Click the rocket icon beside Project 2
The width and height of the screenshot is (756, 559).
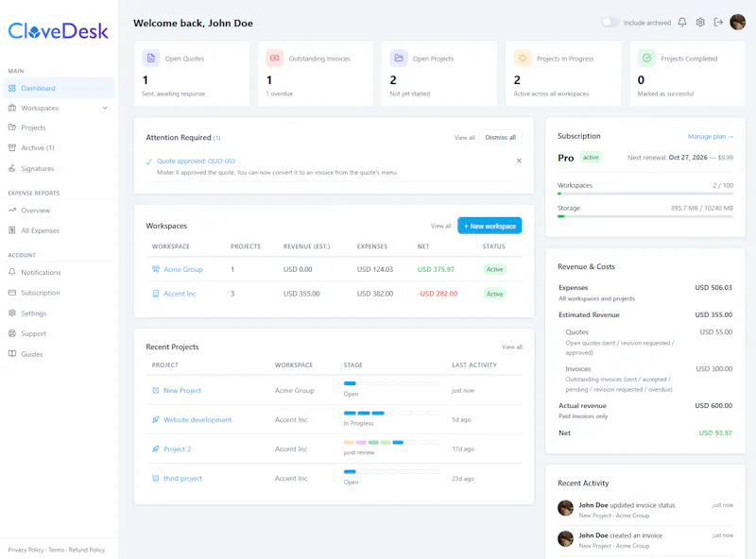156,449
